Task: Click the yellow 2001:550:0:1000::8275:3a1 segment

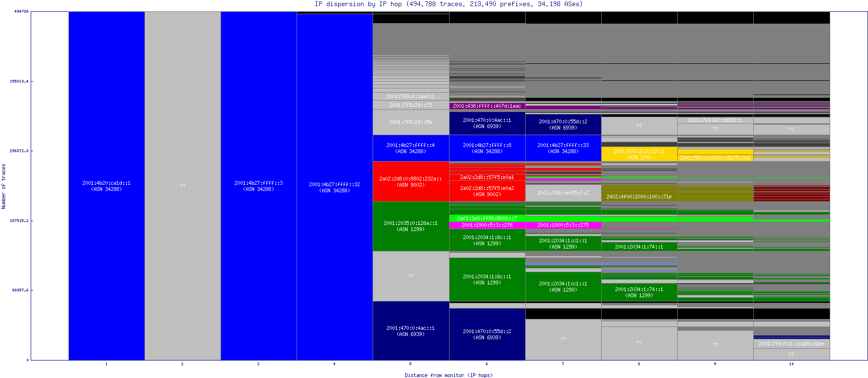Action: tap(715, 158)
